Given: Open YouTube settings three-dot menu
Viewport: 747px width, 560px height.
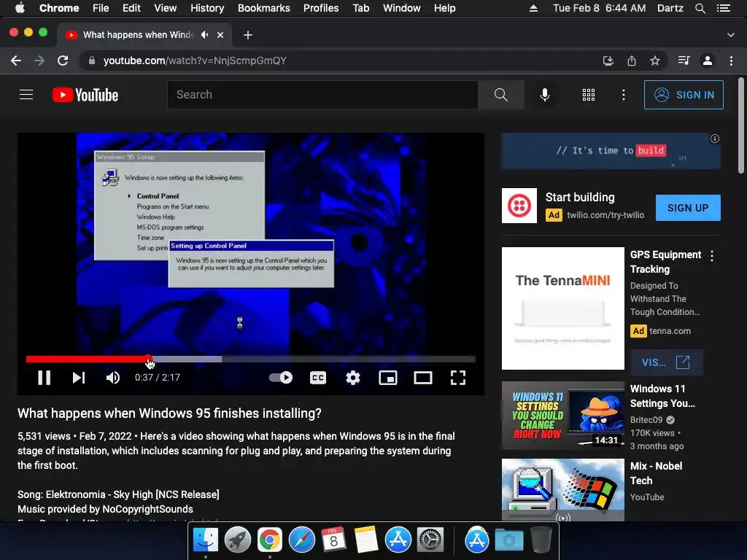Looking at the screenshot, I should click(623, 95).
